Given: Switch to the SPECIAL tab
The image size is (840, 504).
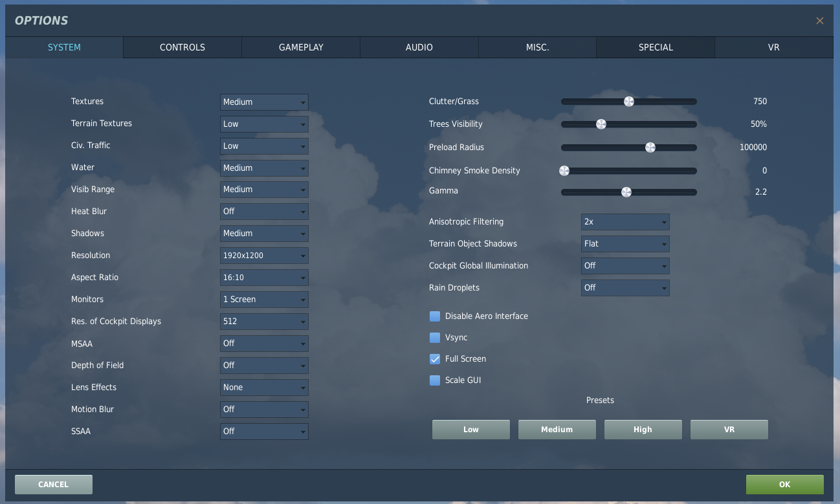Looking at the screenshot, I should (x=656, y=47).
